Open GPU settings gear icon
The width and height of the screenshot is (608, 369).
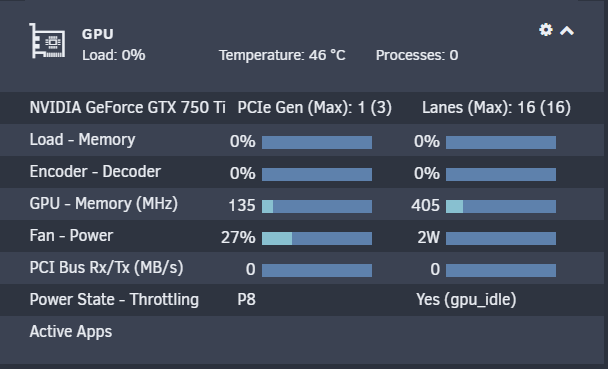[x=546, y=30]
